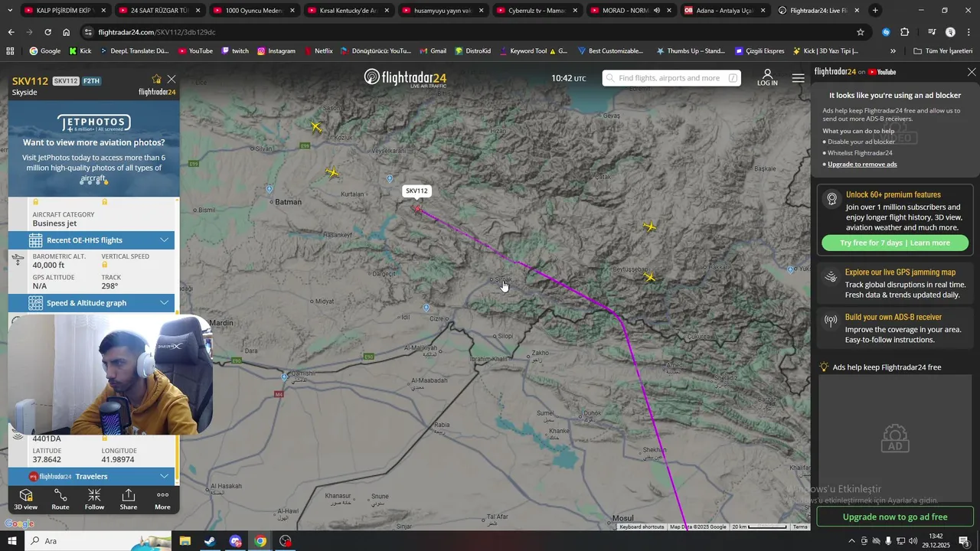Add SKV112 to bookmarks with the star icon
The width and height of the screenshot is (980, 551).
pyautogui.click(x=156, y=79)
